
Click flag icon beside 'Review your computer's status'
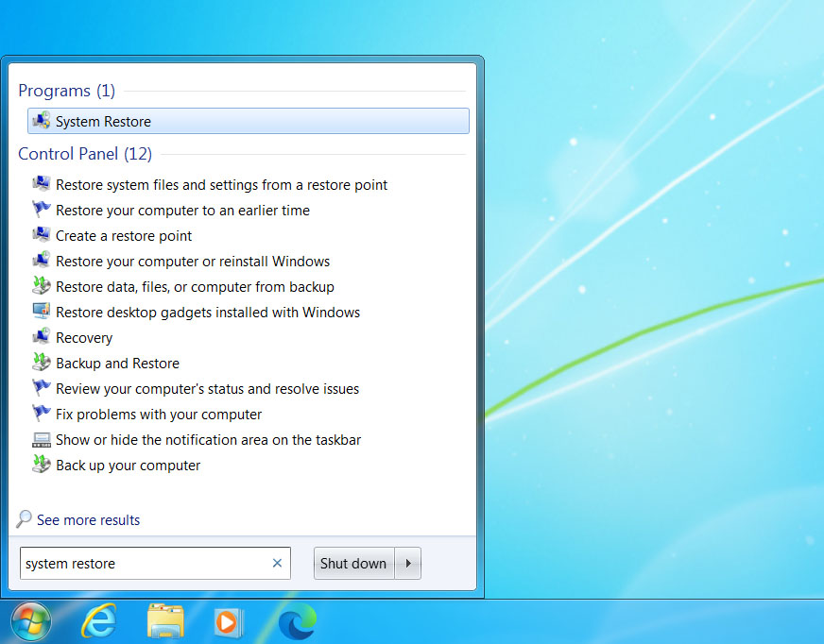click(x=42, y=388)
